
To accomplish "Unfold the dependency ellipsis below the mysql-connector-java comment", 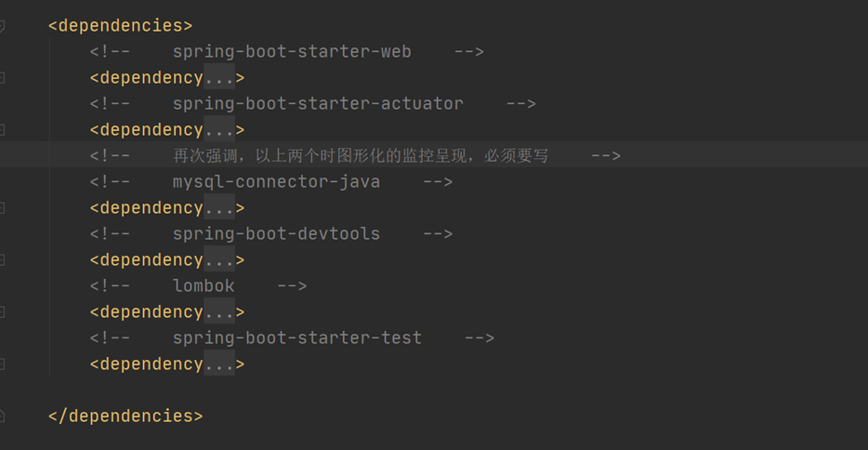I will [219, 207].
